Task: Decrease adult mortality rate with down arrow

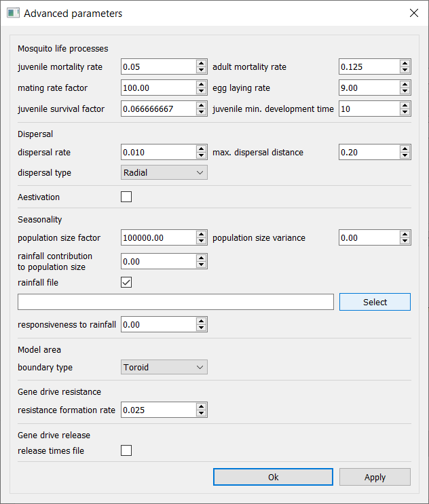Action: pos(405,70)
